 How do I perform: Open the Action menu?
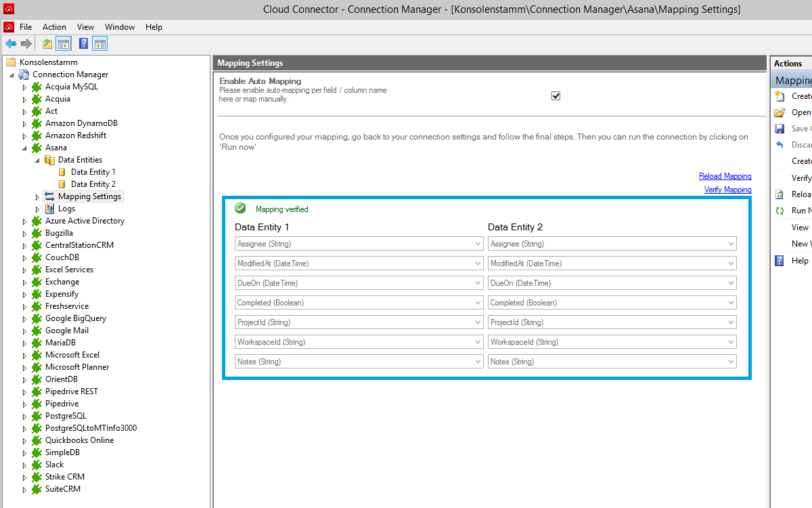point(54,27)
